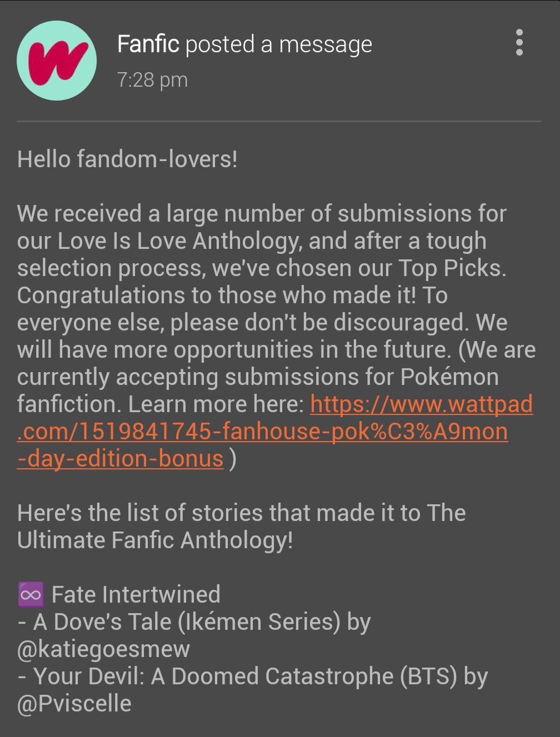The height and width of the screenshot is (737, 560).
Task: Click the 'posted a message' header text
Action: 278,44
